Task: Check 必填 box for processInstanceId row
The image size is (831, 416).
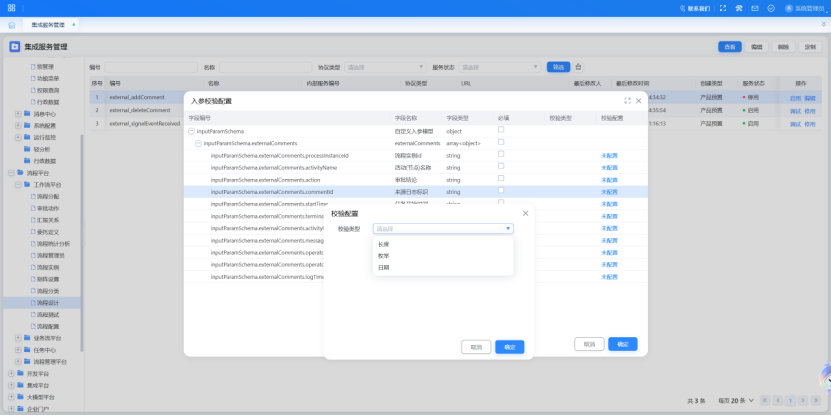Action: (x=502, y=155)
